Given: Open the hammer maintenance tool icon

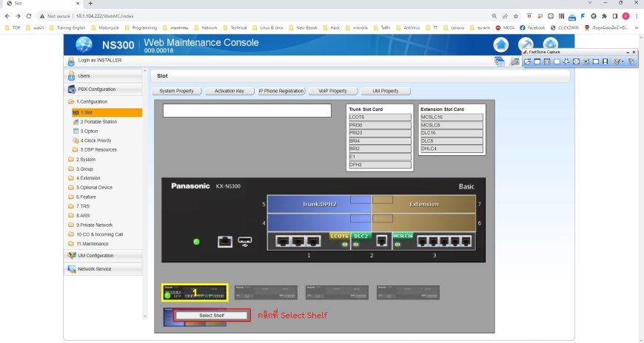Looking at the screenshot, I should click(526, 44).
